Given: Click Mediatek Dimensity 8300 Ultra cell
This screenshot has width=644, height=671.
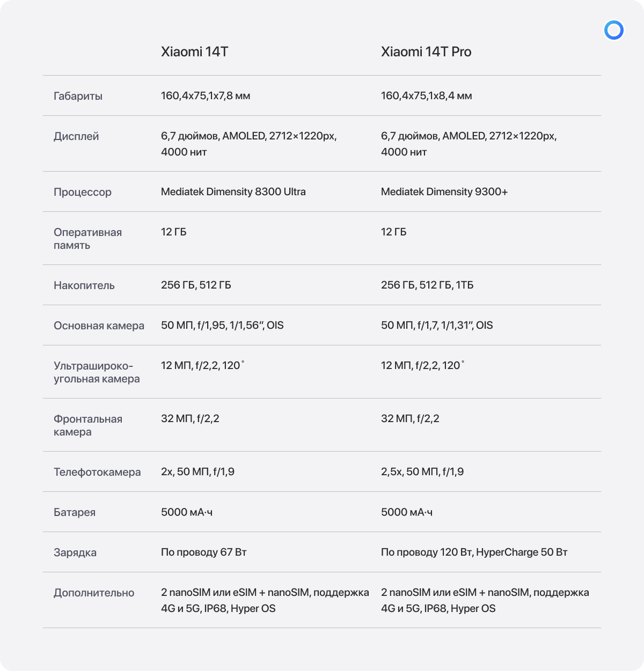Looking at the screenshot, I should [x=233, y=192].
